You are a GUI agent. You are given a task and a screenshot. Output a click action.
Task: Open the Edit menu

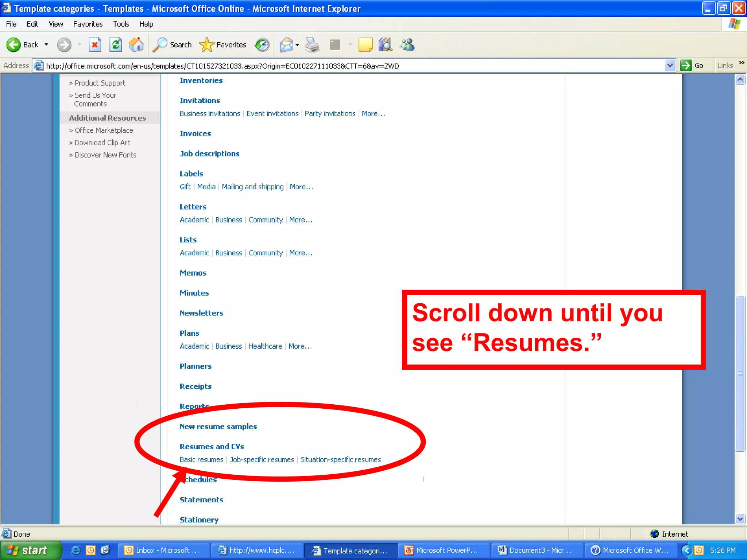(x=32, y=24)
